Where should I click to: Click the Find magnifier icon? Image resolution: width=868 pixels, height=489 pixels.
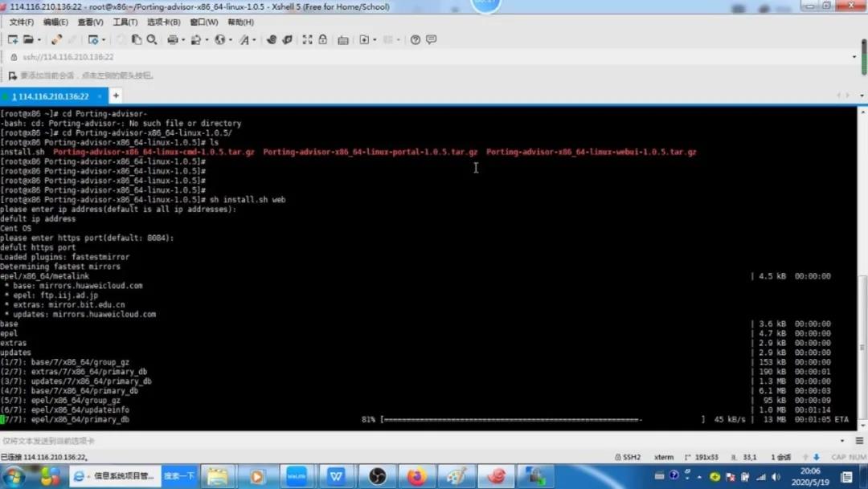(151, 39)
